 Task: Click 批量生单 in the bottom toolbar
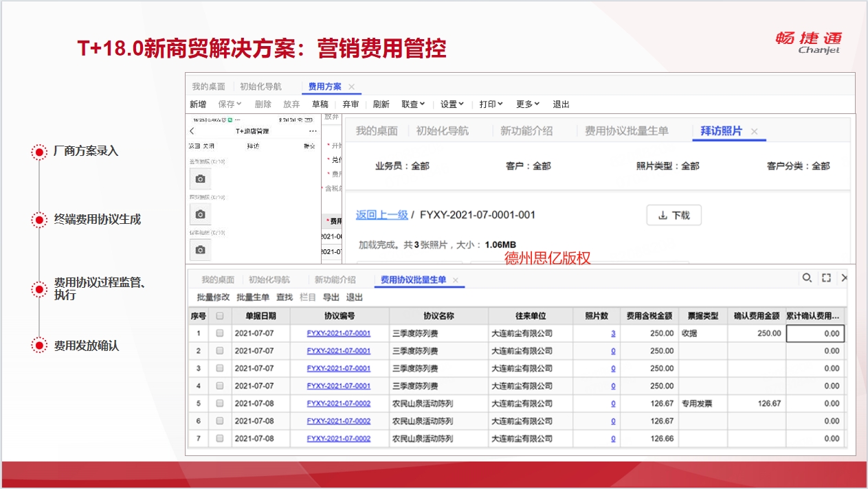tap(253, 297)
